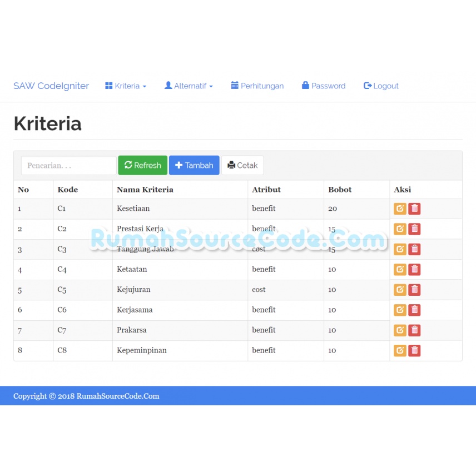
Task: Delete the Prakarsa criteria row
Action: tap(414, 330)
